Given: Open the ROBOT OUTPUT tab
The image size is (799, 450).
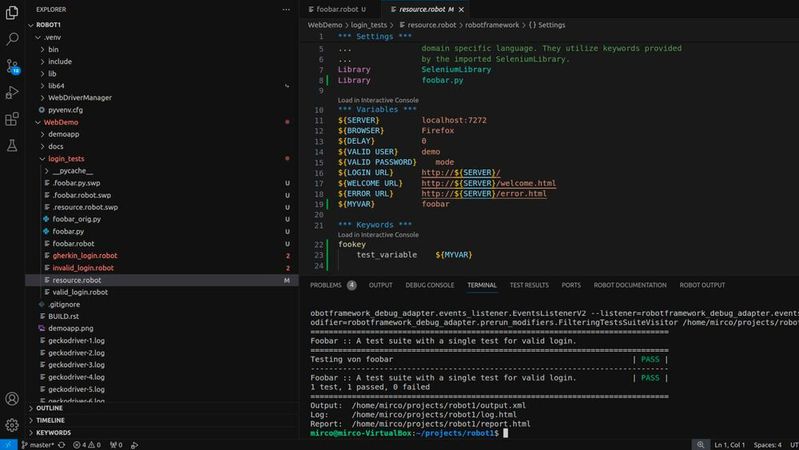Looking at the screenshot, I should tap(702, 285).
